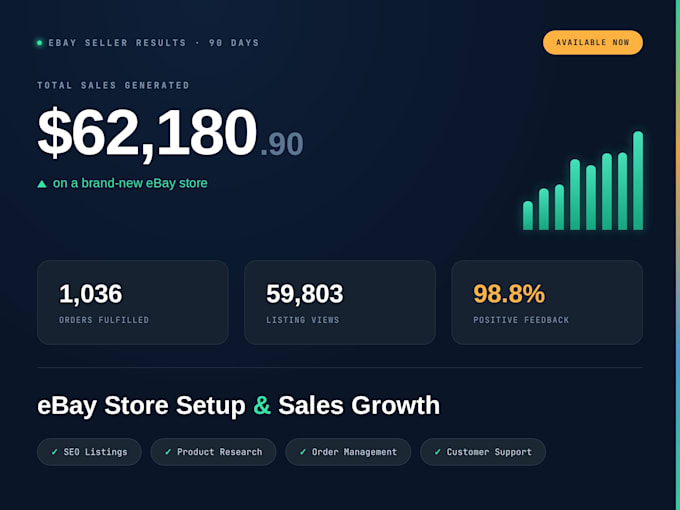Select the SEO Listings tag

click(x=89, y=452)
